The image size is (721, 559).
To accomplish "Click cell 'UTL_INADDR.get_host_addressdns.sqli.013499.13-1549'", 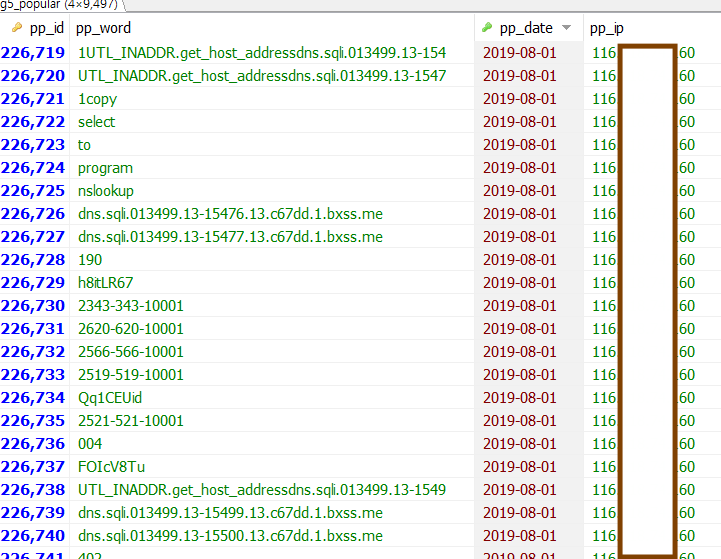I will (272, 490).
